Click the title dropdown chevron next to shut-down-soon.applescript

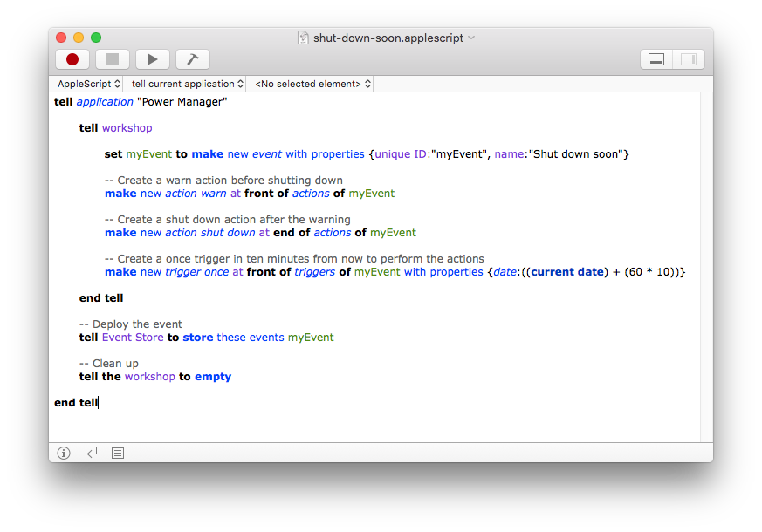coord(471,38)
